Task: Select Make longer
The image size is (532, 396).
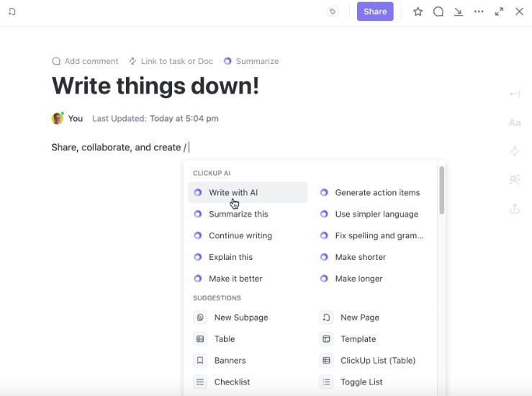Action: [x=373, y=279]
